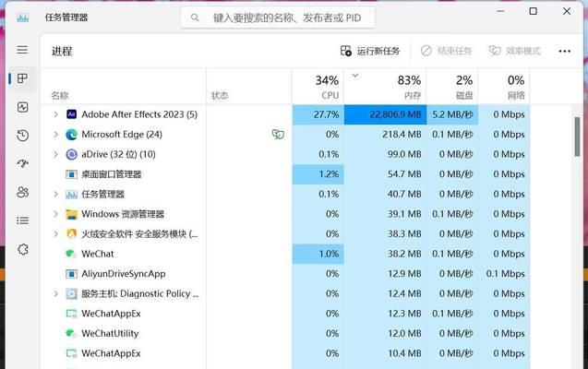Click the 1.2% CPU cell
The height and width of the screenshot is (369, 588).
pos(318,174)
